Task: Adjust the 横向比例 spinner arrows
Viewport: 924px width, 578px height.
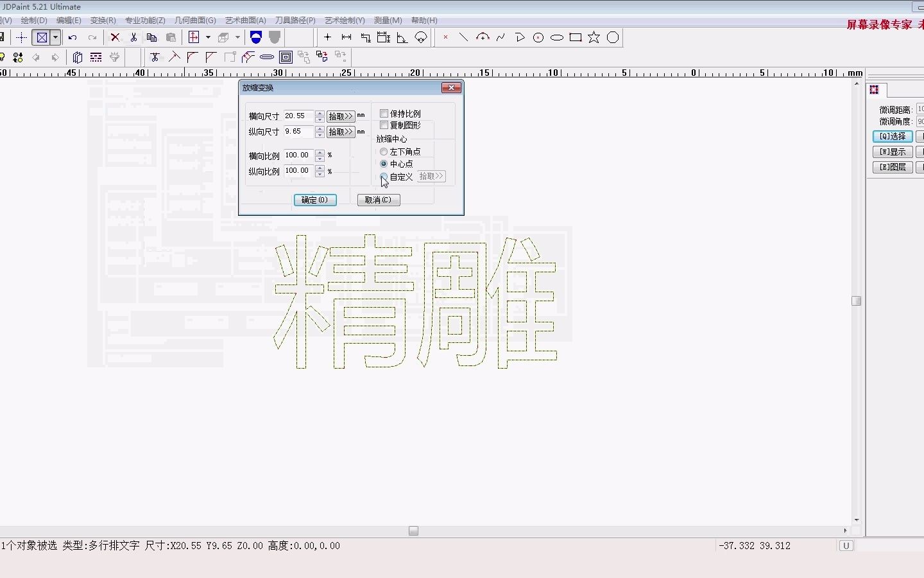Action: (x=320, y=155)
